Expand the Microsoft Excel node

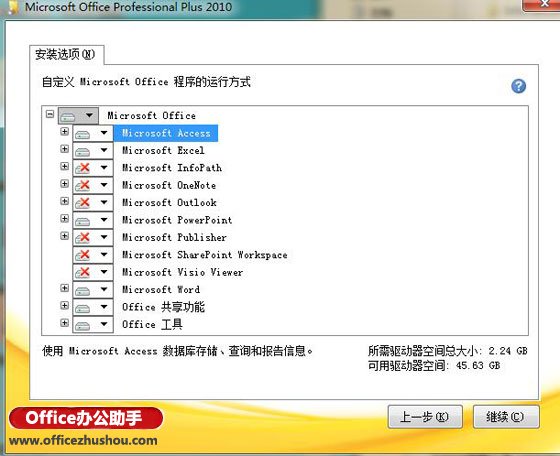pos(64,149)
